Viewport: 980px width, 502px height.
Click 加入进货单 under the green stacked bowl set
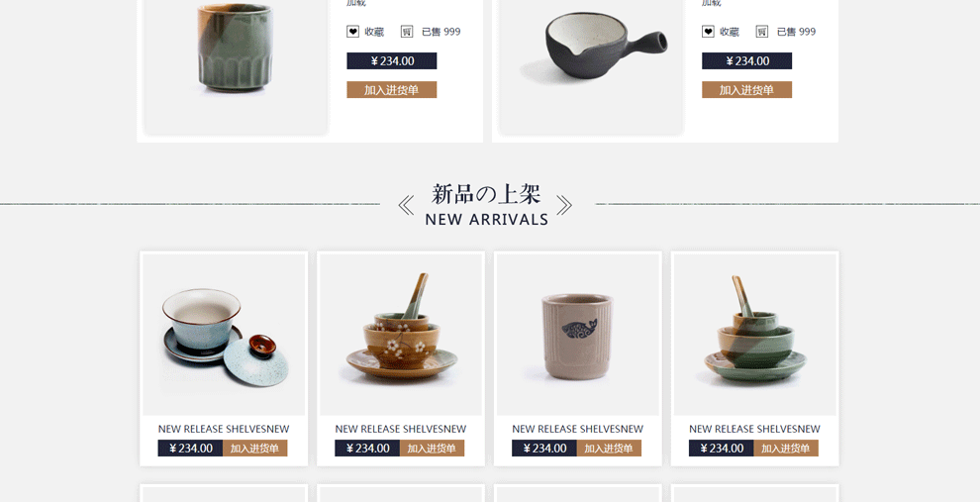786,449
